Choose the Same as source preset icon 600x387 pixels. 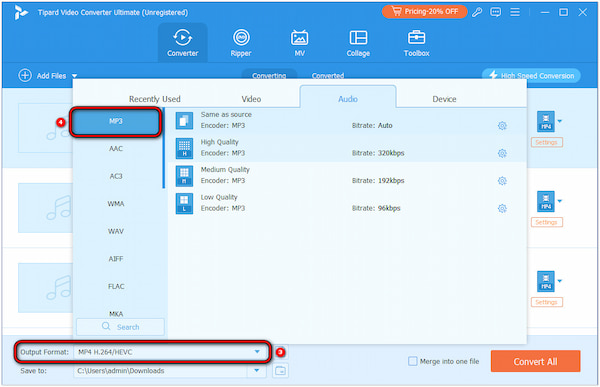point(184,121)
